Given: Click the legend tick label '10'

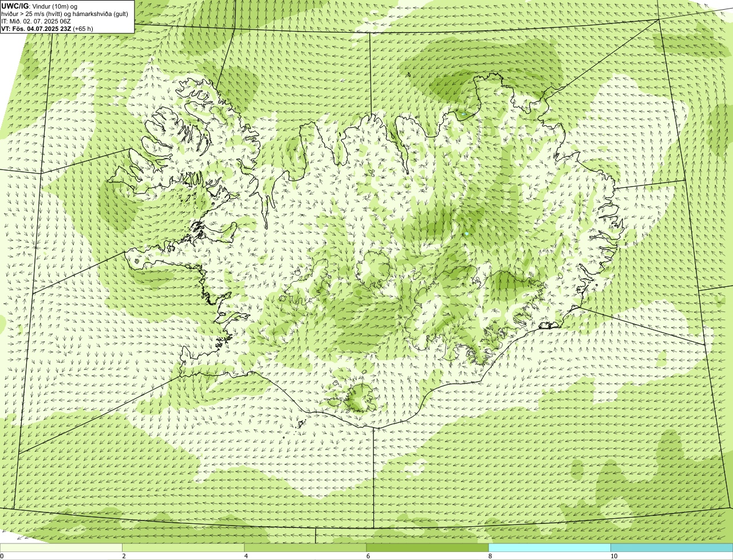Looking at the screenshot, I should [x=613, y=556].
